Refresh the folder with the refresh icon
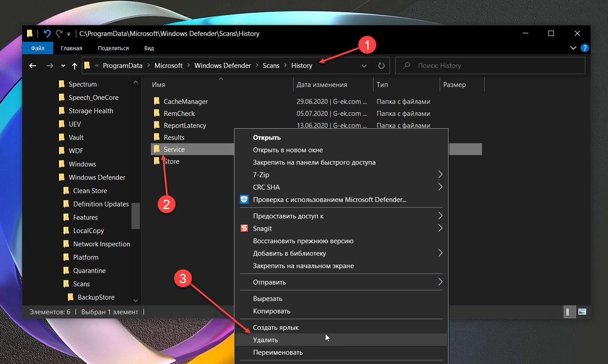The height and width of the screenshot is (364, 608). [381, 66]
